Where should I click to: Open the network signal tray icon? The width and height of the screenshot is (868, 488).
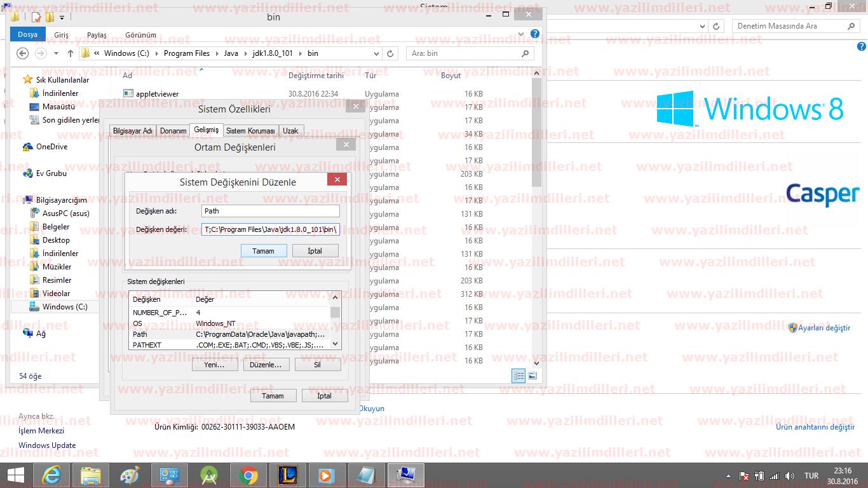pos(774,476)
